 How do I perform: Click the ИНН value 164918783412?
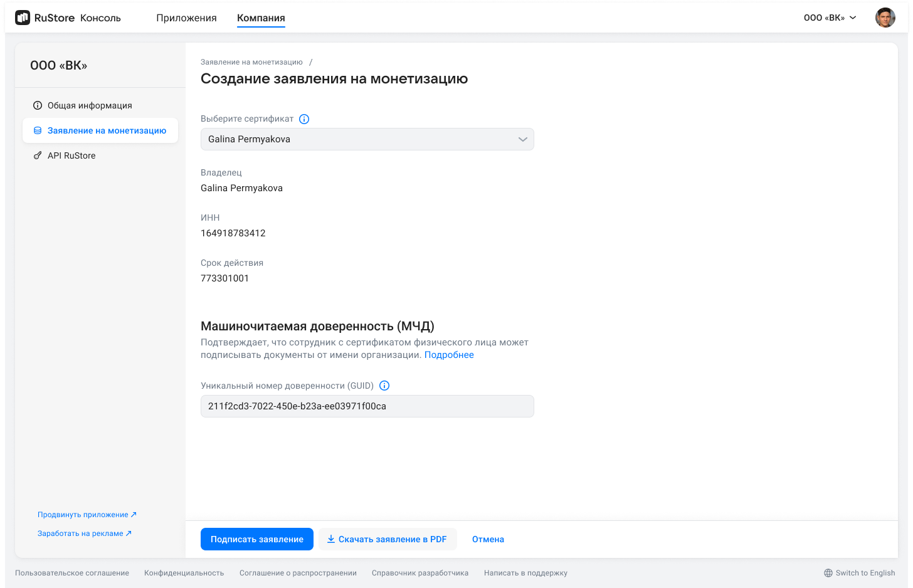pos(233,233)
